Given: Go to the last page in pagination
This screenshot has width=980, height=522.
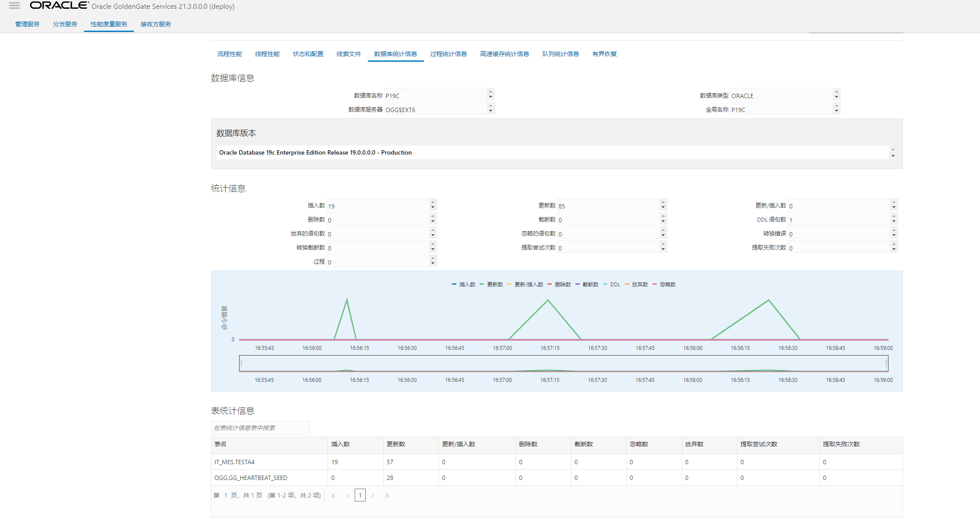Looking at the screenshot, I should [x=387, y=496].
